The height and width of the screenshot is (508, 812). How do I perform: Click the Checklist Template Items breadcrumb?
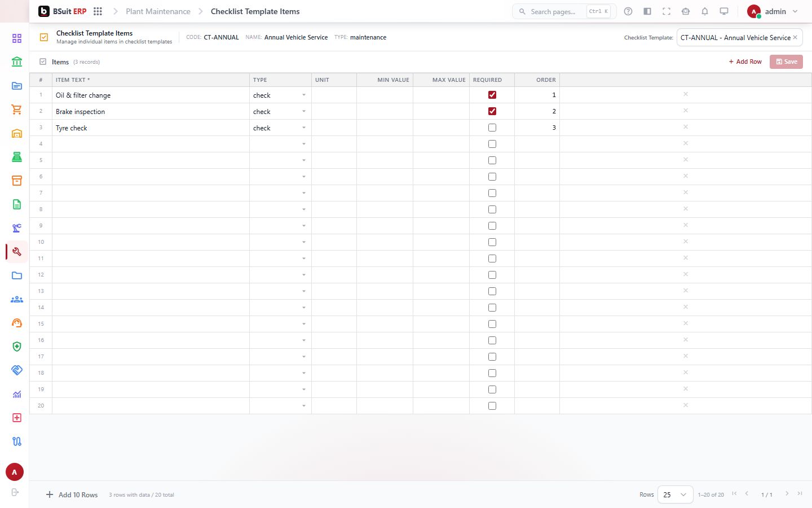click(x=255, y=11)
